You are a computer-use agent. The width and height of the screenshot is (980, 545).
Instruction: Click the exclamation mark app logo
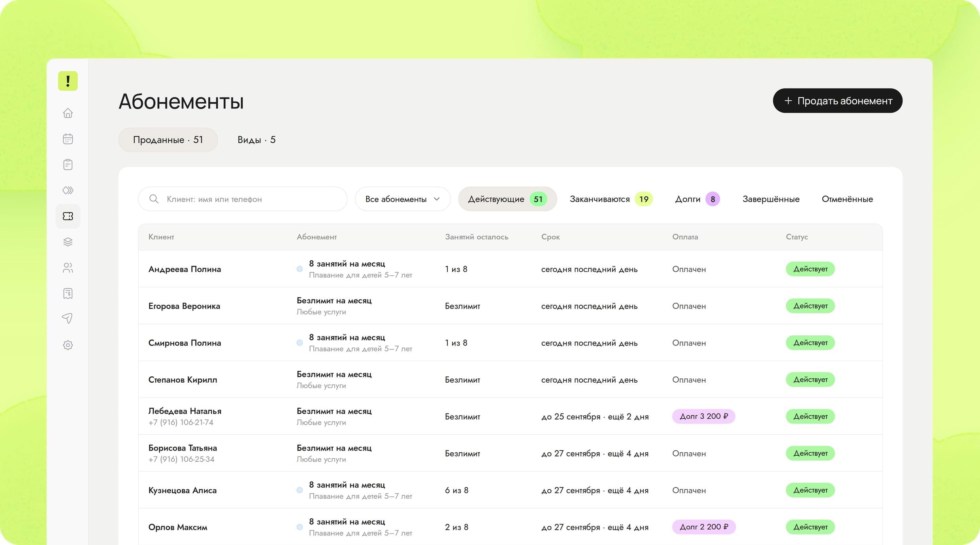point(68,81)
